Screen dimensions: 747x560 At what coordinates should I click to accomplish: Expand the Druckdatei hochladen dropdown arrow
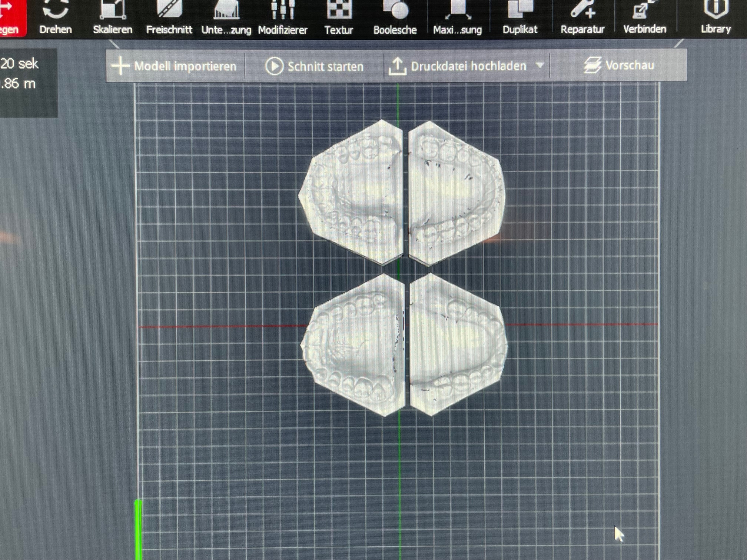coord(540,66)
